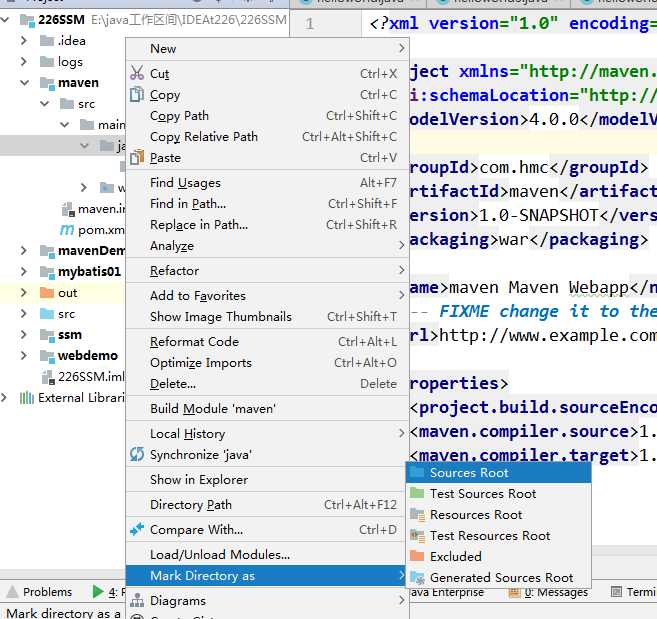
Task: Click the Diagrams icon
Action: tap(137, 601)
